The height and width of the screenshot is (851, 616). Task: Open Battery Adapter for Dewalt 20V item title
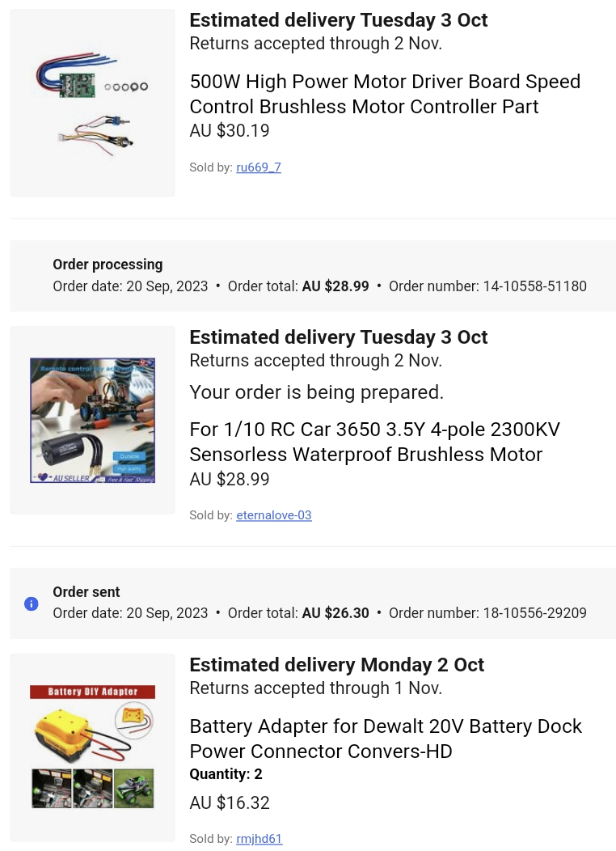386,739
